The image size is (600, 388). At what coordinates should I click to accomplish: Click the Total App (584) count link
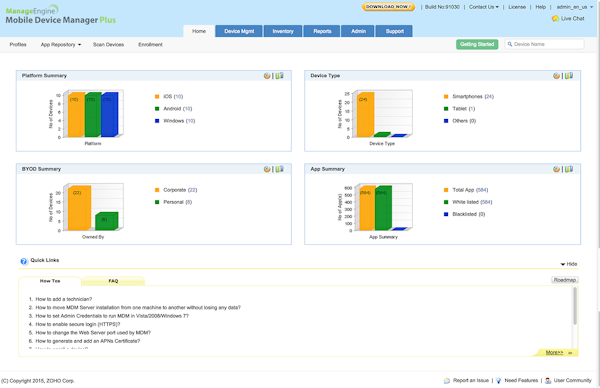(482, 190)
